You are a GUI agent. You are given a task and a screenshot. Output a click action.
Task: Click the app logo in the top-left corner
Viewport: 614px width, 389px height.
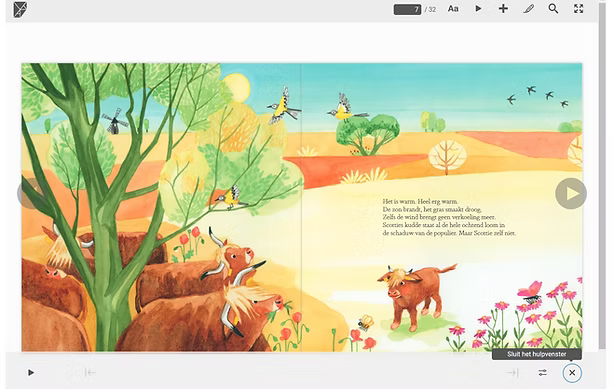pos(20,9)
